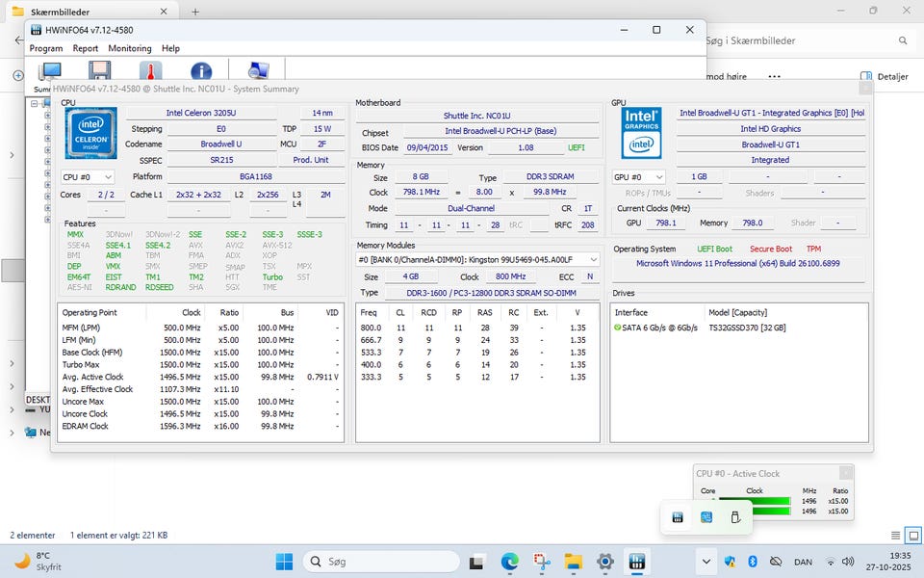
Task: Click the blue About info icon
Action: coord(200,72)
